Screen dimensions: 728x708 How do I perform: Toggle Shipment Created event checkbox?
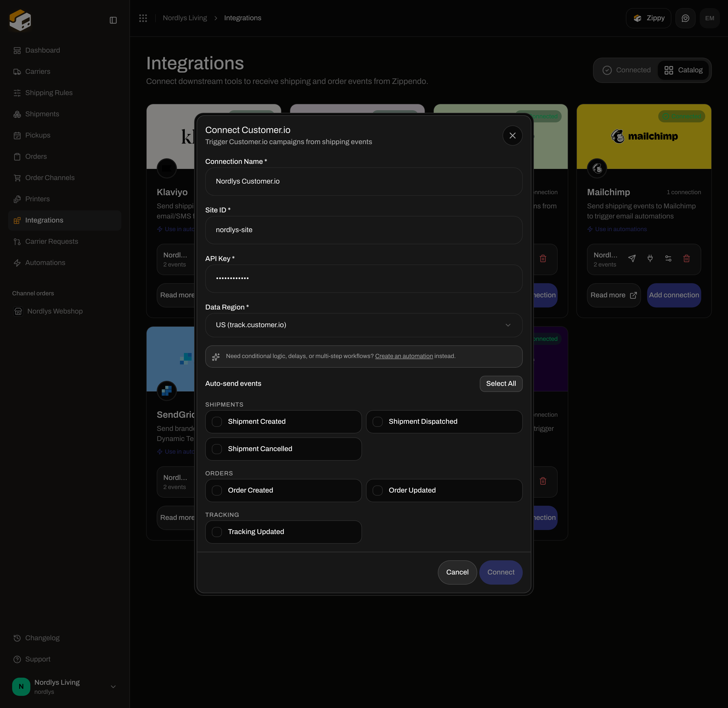217,422
